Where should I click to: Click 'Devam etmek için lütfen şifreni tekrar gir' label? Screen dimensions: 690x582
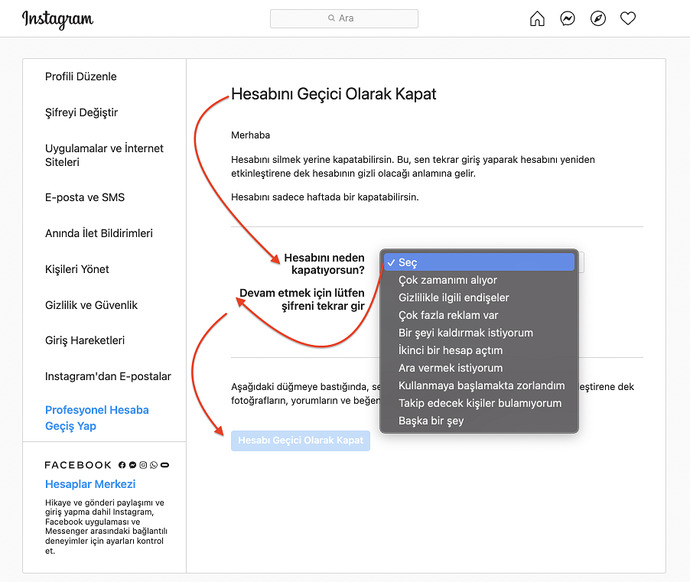[x=302, y=299]
